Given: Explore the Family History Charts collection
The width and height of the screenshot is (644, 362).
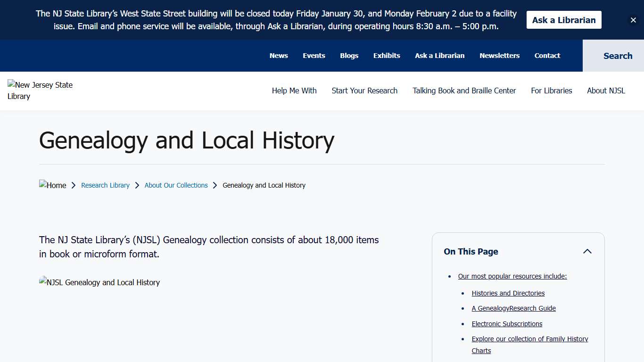Looking at the screenshot, I should point(529,339).
